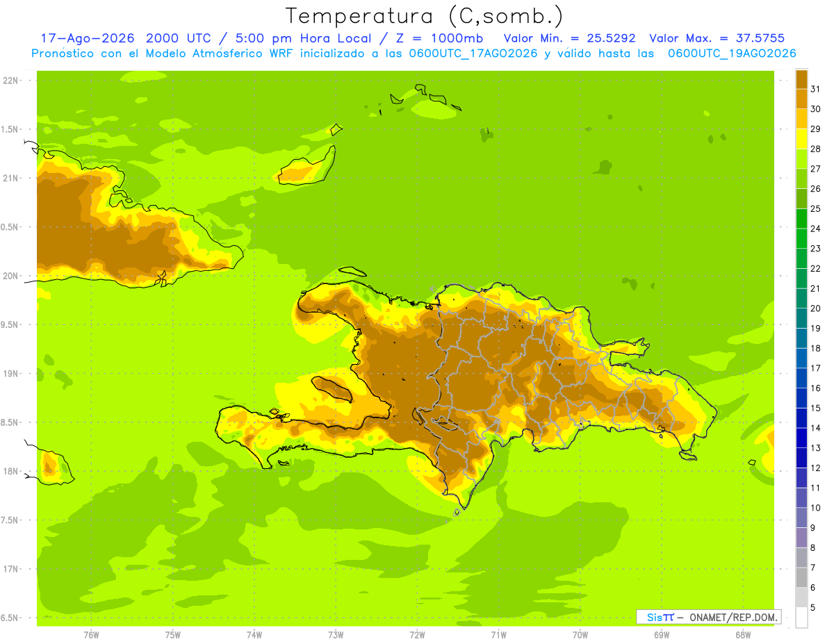
Task: Click the "71W" longitude label
Action: (x=498, y=635)
